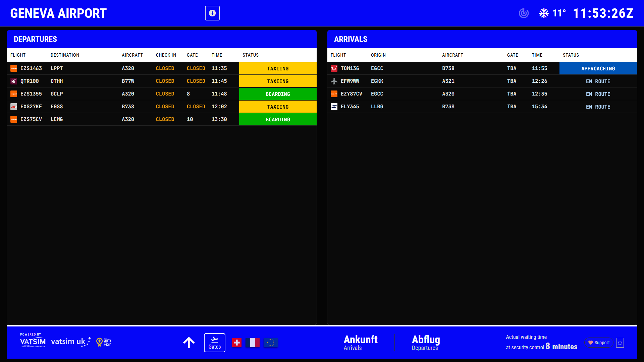Click the white up arrow sign
Screen dimensions: 644x362
[x=189, y=343]
